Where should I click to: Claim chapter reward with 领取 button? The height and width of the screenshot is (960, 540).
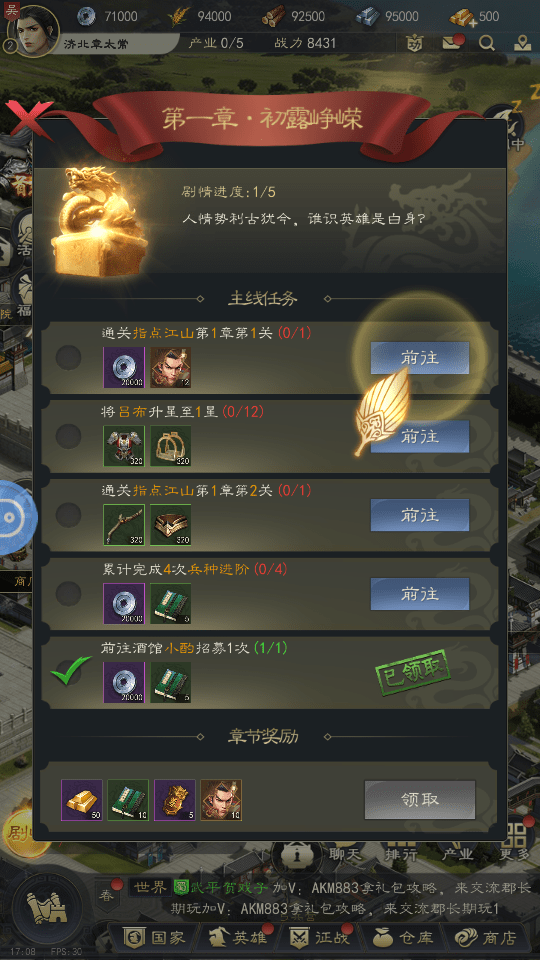click(x=420, y=800)
